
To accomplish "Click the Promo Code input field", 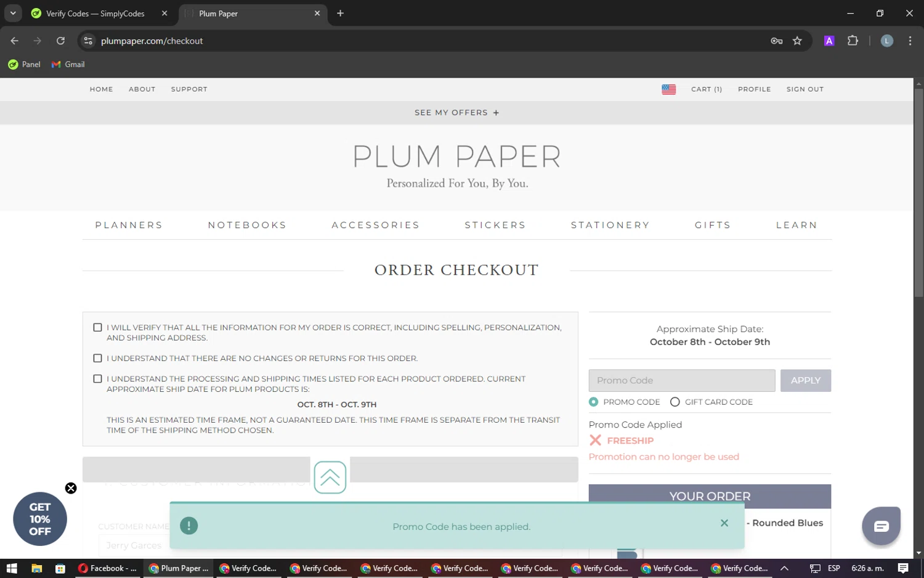I will pyautogui.click(x=681, y=380).
